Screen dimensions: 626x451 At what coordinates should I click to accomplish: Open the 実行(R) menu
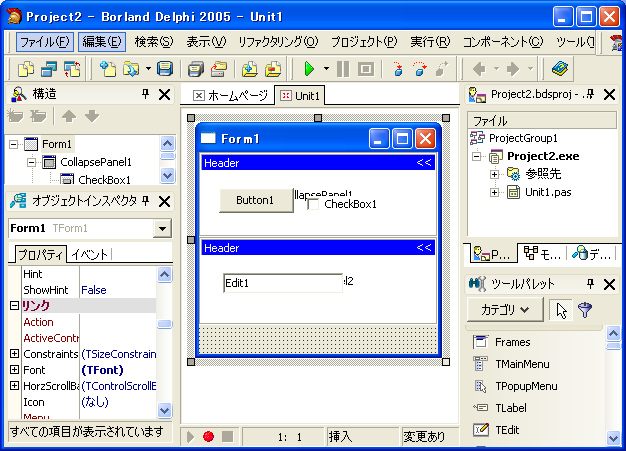(x=430, y=42)
